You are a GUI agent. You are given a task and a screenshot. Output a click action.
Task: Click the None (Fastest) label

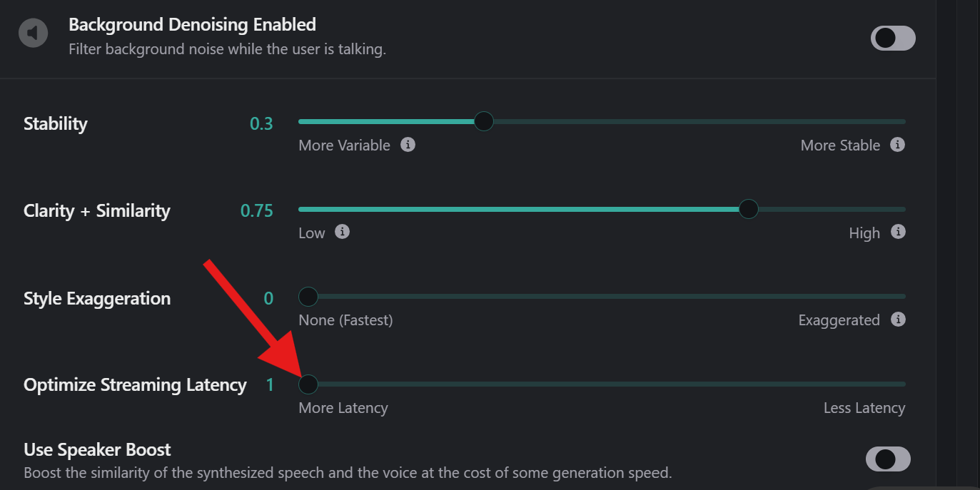point(345,320)
